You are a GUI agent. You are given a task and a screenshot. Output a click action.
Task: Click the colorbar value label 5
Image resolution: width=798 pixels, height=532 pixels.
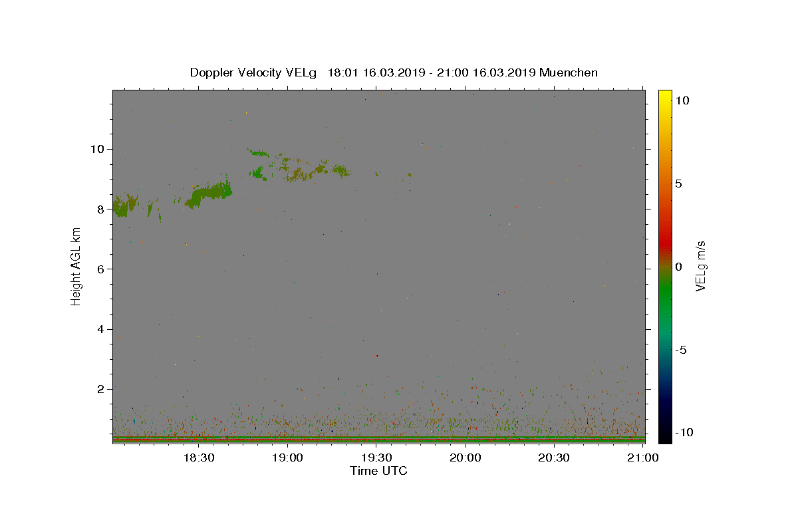(x=678, y=184)
